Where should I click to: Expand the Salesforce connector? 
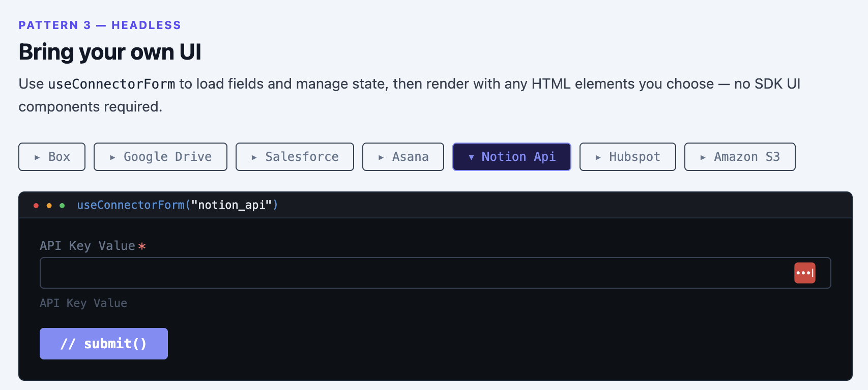click(295, 157)
